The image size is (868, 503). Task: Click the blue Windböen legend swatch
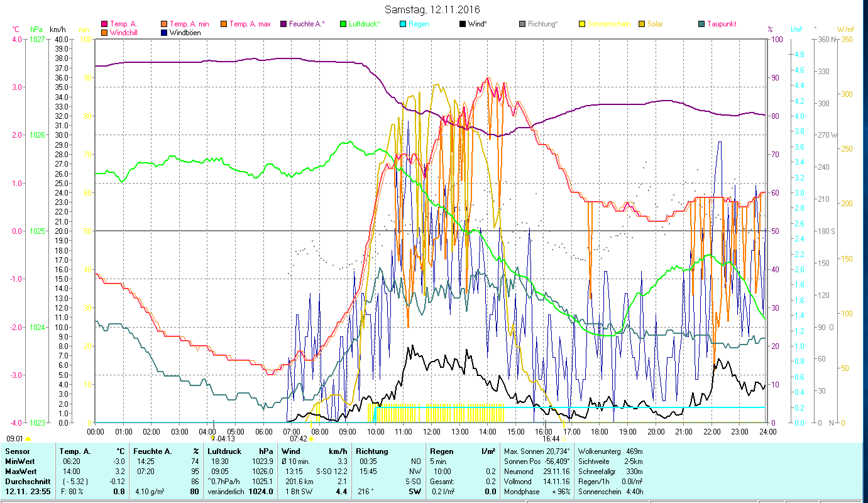165,33
